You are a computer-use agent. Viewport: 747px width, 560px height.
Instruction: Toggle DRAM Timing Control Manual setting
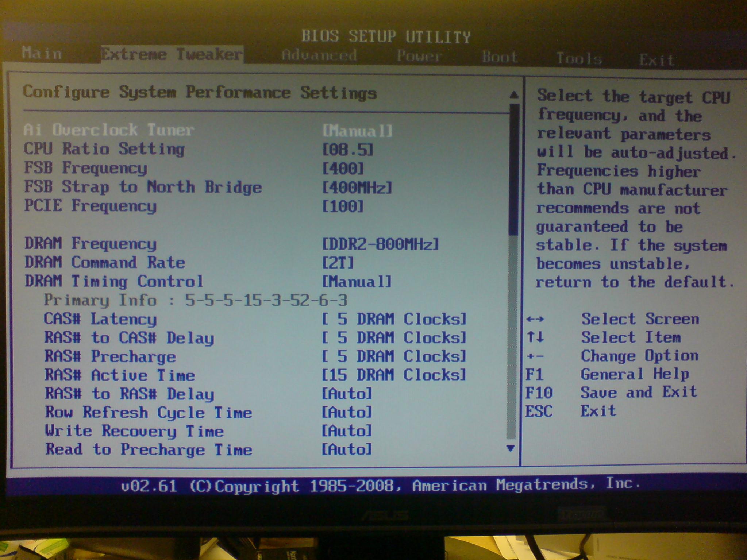357,282
